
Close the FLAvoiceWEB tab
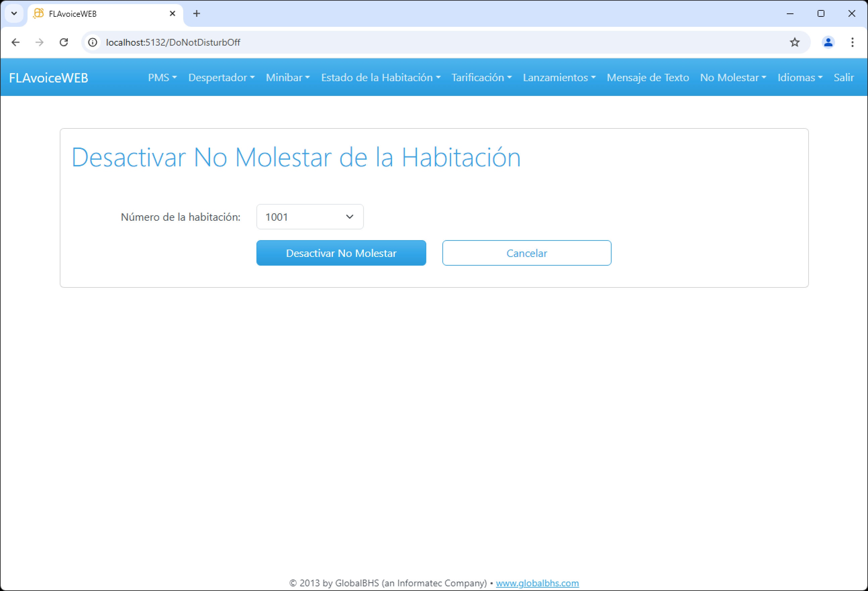[172, 14]
